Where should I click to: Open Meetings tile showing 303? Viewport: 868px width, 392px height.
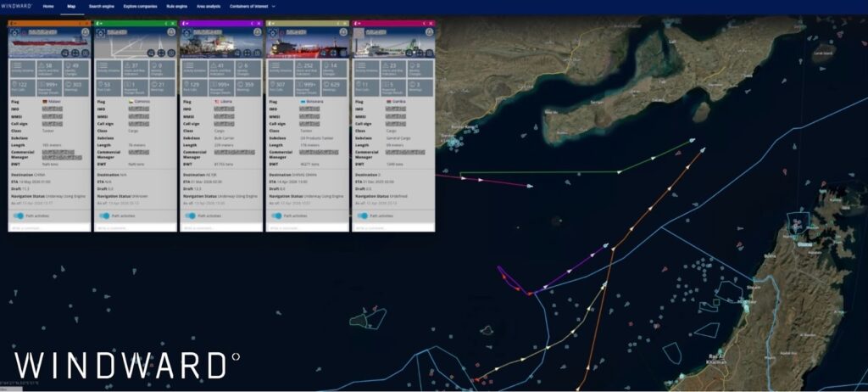point(76,87)
